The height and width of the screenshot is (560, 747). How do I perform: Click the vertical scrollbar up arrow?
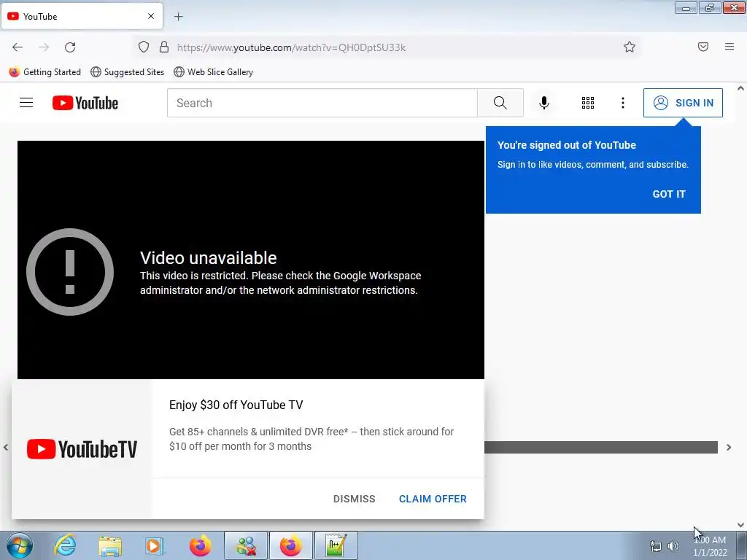click(x=740, y=88)
